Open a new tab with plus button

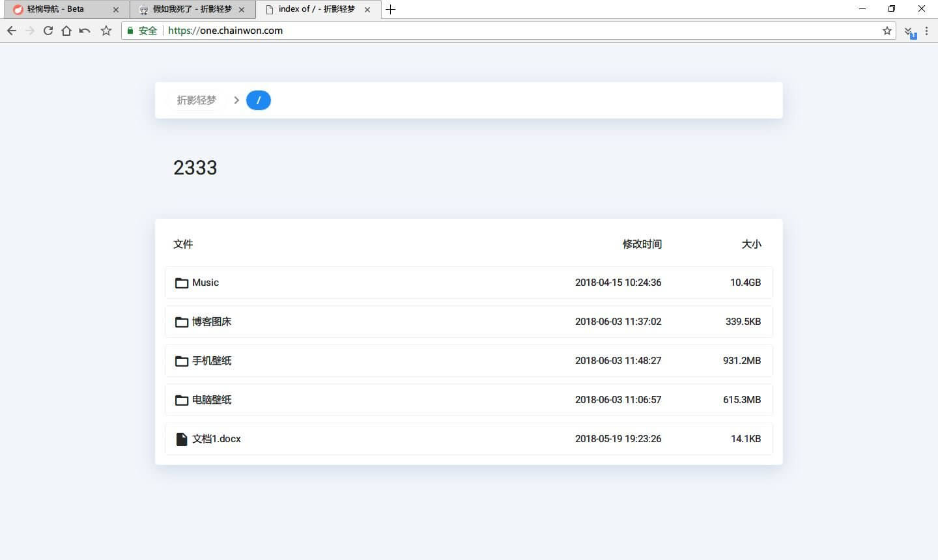click(391, 9)
